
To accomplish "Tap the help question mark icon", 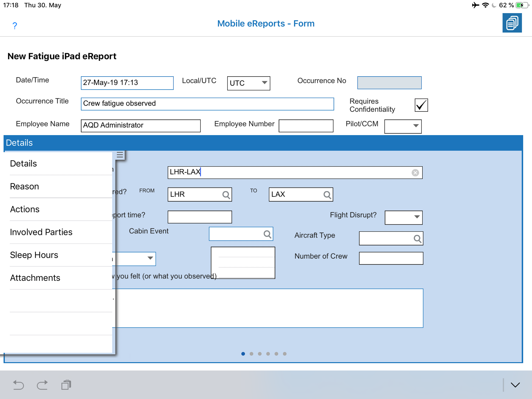I will (x=15, y=26).
